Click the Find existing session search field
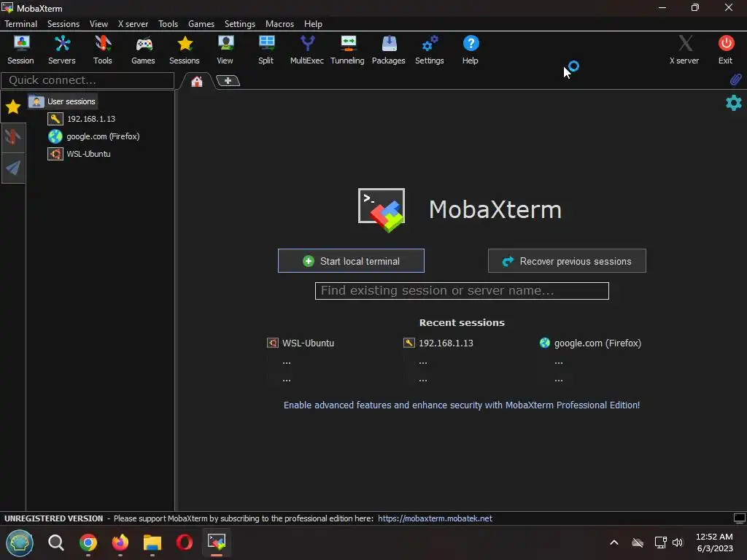Viewport: 747px width, 560px height. [462, 291]
